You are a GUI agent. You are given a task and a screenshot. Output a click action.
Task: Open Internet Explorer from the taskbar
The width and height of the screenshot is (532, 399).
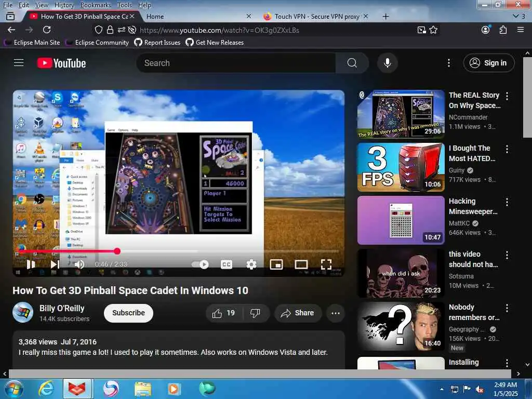(x=46, y=389)
